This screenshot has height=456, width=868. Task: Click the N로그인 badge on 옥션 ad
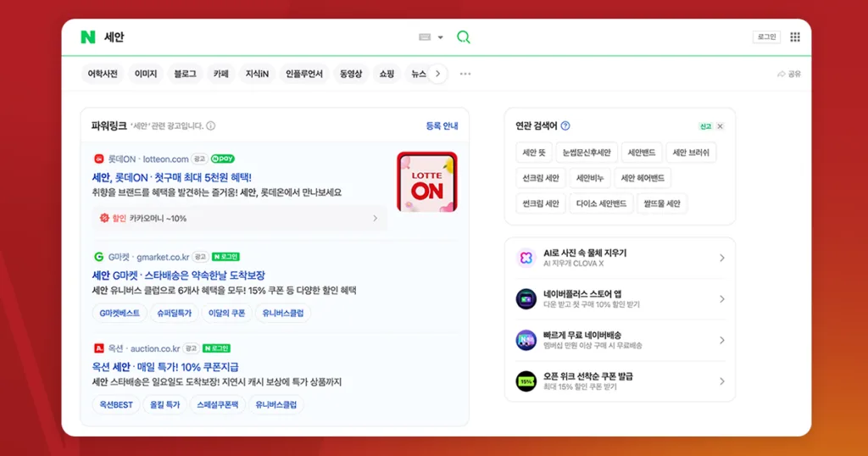pyautogui.click(x=216, y=348)
